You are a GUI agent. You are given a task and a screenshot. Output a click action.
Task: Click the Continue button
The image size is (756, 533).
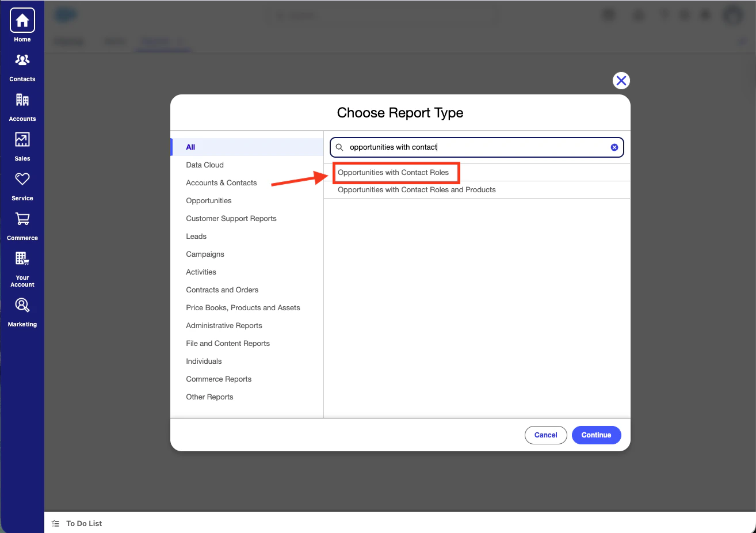point(597,435)
